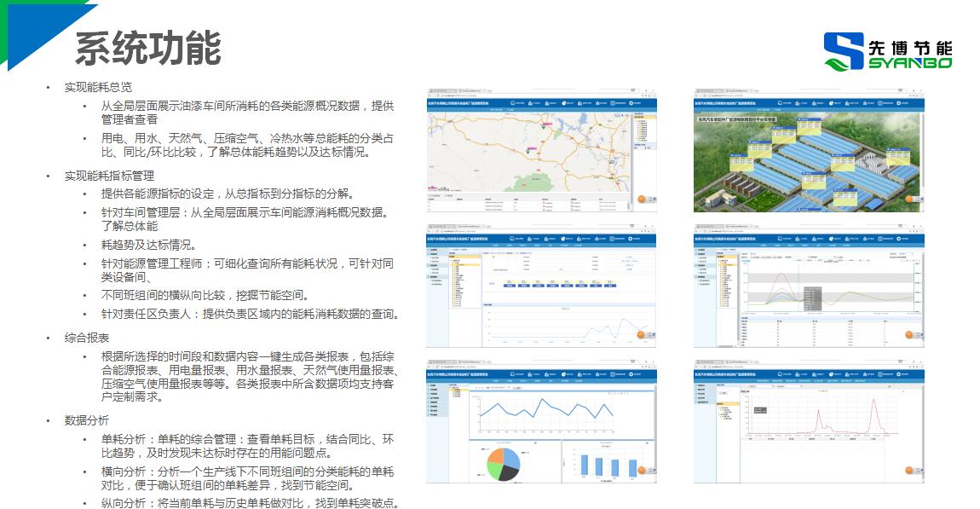Image resolution: width=980 pixels, height=509 pixels.
Task: Select the 数据分析 bullet heading
Action: tap(87, 420)
